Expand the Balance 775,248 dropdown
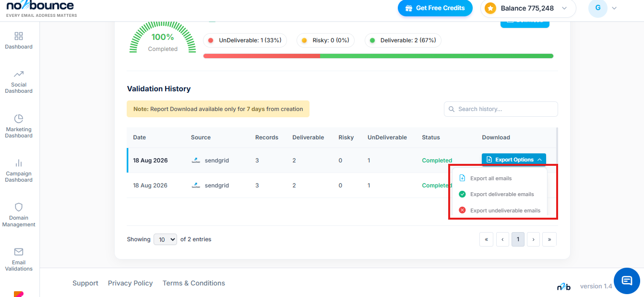Screen dimensions: 644x297 564,8
